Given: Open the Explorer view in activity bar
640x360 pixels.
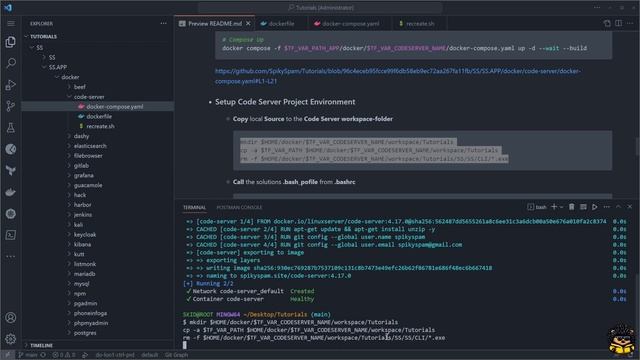Looking at the screenshot, I should click(x=11, y=42).
